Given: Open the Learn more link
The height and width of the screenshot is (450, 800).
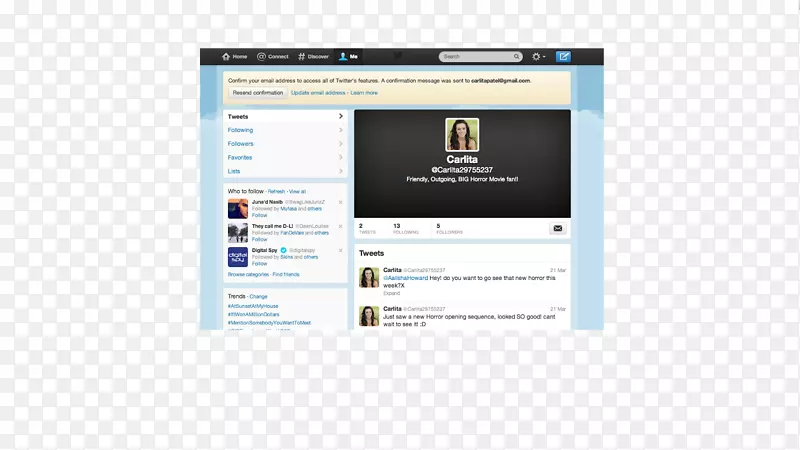Looking at the screenshot, I should pos(364,93).
